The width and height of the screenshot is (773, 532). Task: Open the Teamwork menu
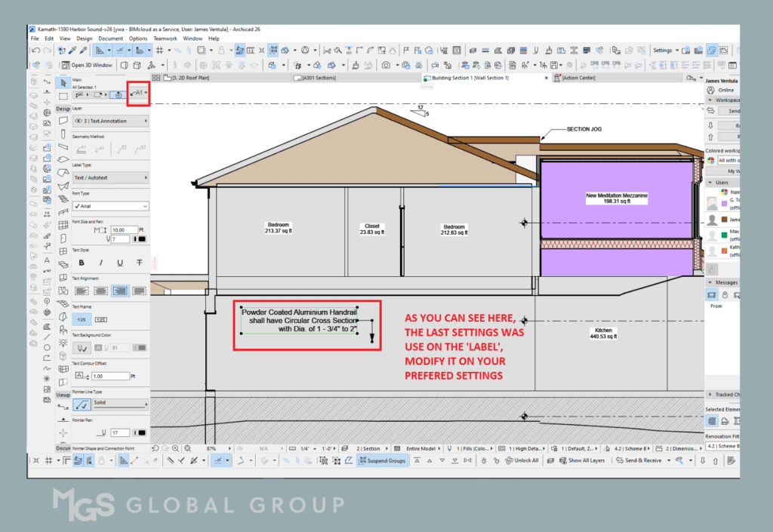(165, 38)
